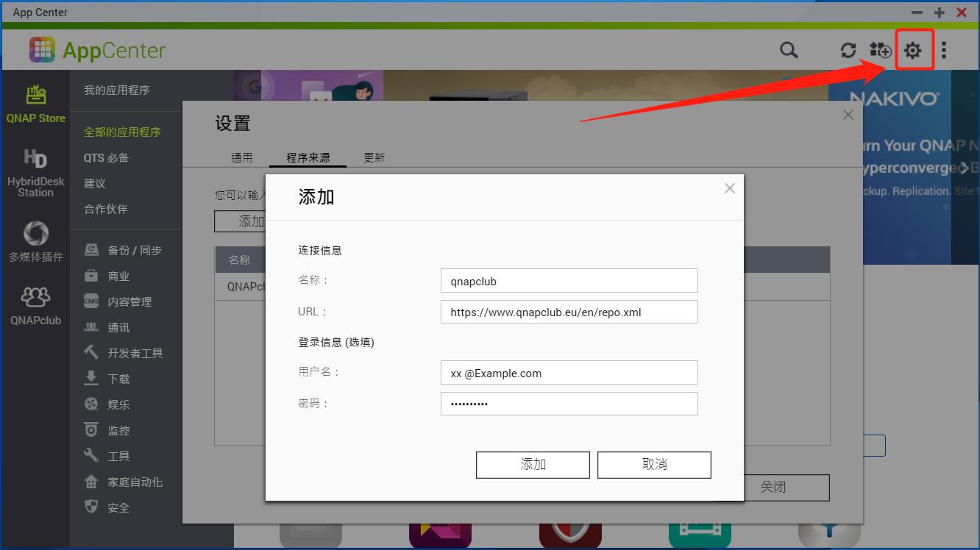The width and height of the screenshot is (980, 550).
Task: Close the 添加 dialog with its X
Action: (x=729, y=187)
